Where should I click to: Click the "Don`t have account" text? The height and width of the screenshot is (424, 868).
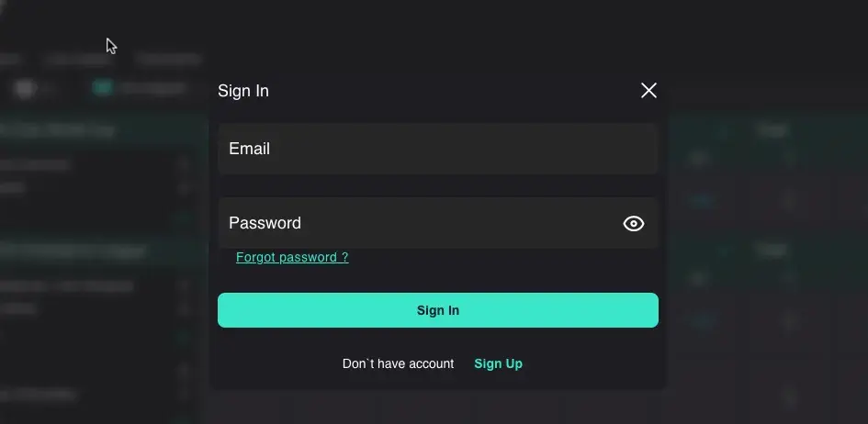(398, 363)
